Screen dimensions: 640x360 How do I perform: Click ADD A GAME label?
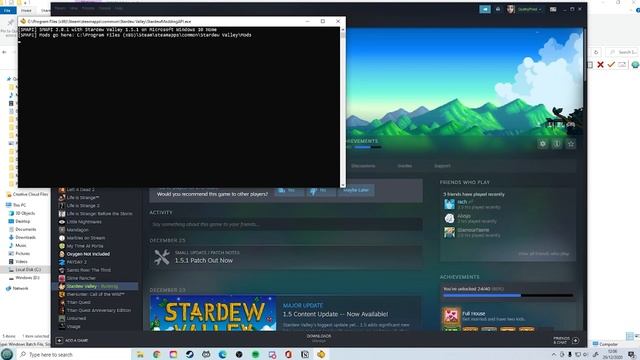click(76, 340)
